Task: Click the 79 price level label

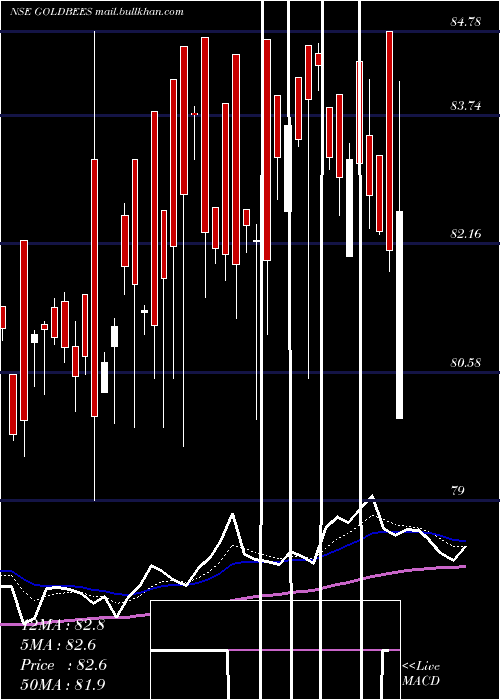Action: pos(458,491)
